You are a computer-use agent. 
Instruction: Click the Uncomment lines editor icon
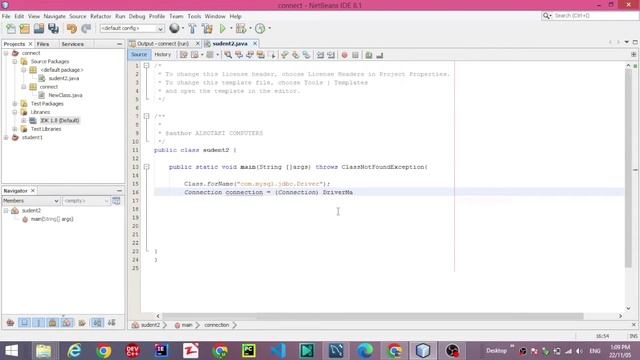(380, 55)
